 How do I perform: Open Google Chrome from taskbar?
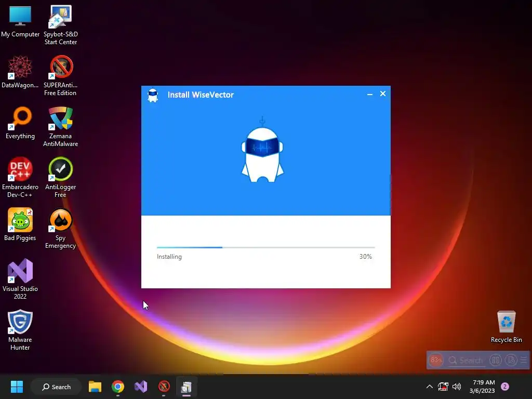(118, 387)
